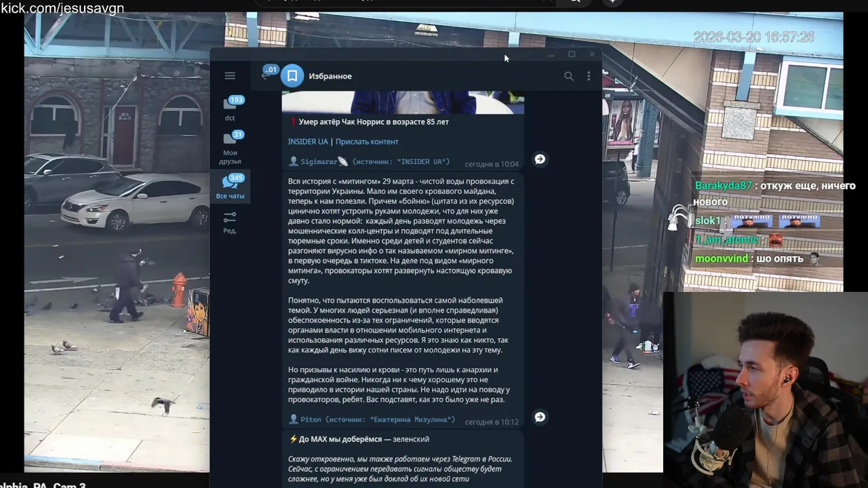
Task: Click the unread badge 345 on Все чаты
Action: tap(236, 178)
